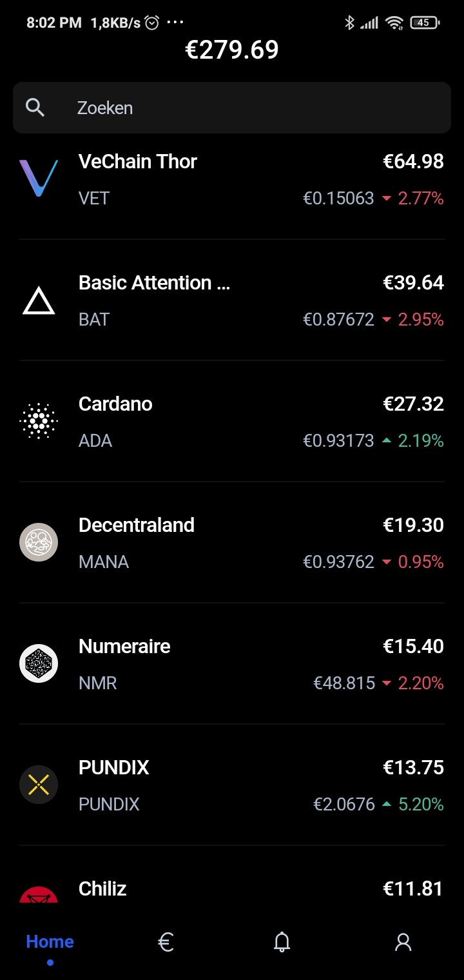Click the magnifying glass search icon
Screen dimensions: 464x980
point(35,108)
